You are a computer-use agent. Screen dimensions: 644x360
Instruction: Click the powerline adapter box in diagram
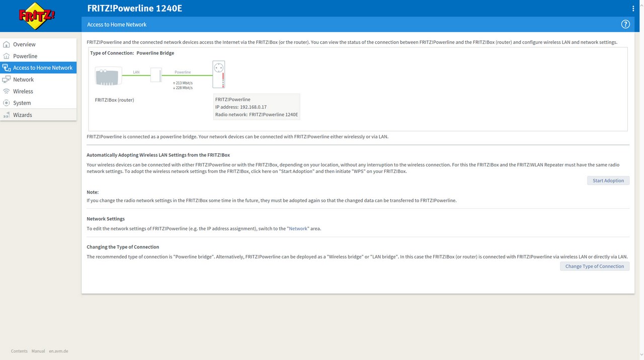pyautogui.click(x=156, y=75)
